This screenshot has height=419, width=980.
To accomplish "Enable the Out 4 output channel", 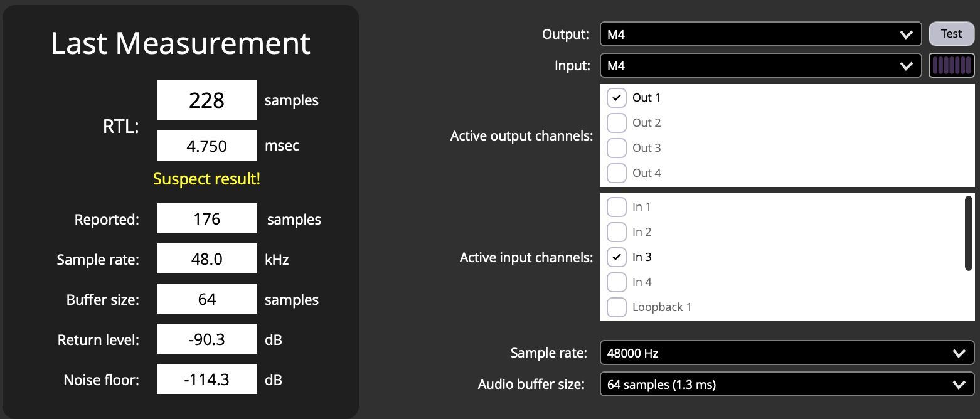I will coord(617,173).
